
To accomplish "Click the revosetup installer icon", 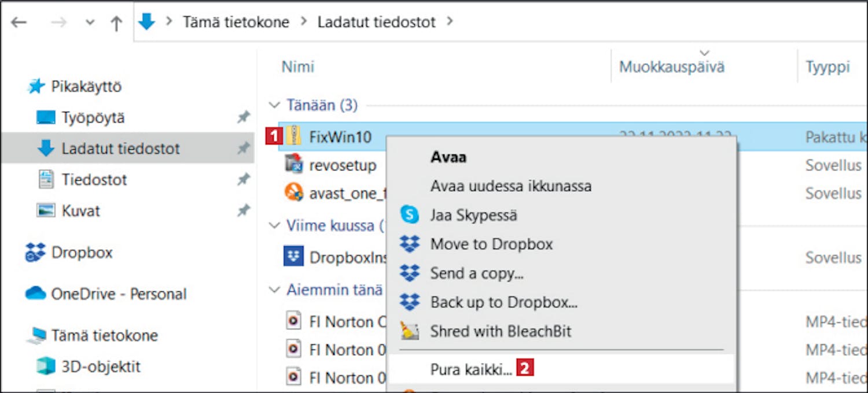I will [295, 165].
